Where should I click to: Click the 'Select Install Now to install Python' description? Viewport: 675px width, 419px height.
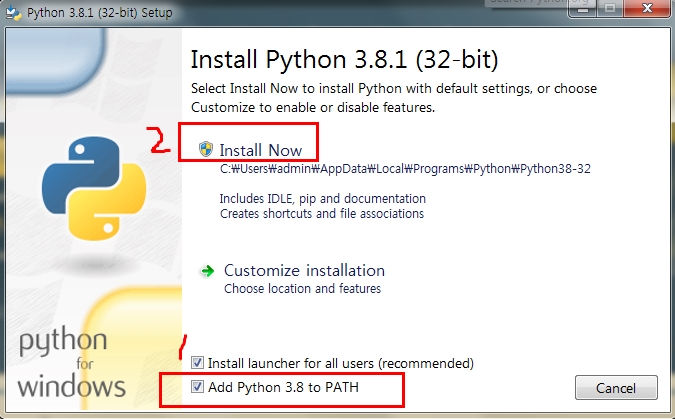(x=394, y=98)
